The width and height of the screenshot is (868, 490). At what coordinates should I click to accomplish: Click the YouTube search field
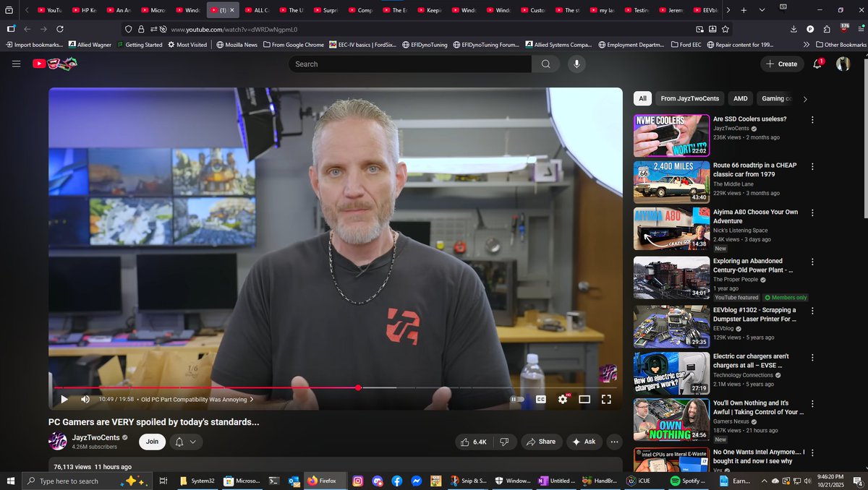[410, 64]
